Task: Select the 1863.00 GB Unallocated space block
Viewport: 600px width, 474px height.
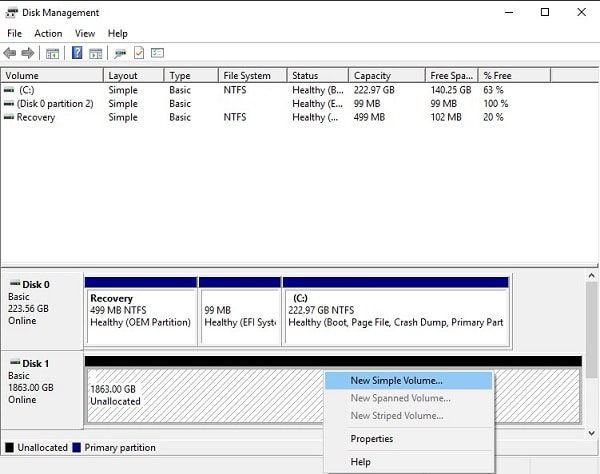Action: [333, 390]
